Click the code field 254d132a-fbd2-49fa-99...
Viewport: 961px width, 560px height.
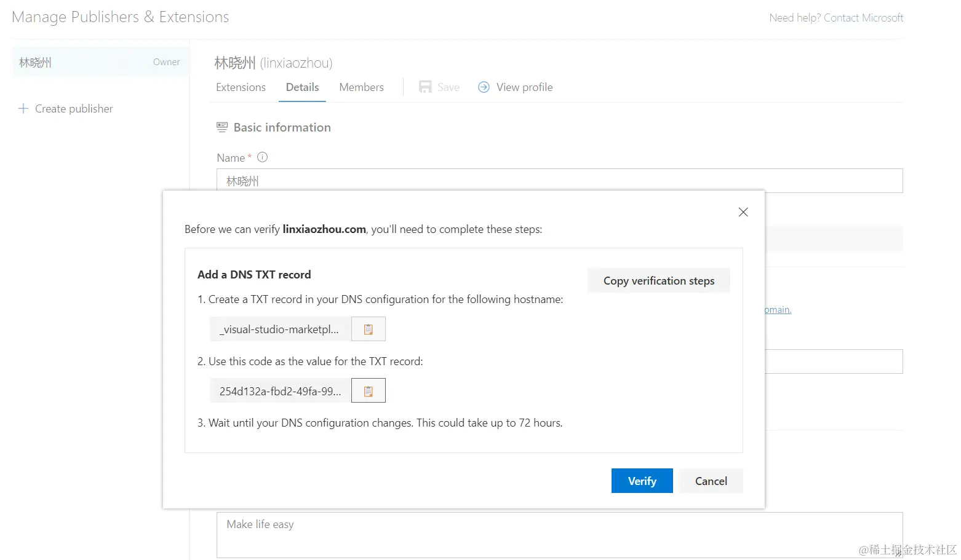click(x=281, y=390)
